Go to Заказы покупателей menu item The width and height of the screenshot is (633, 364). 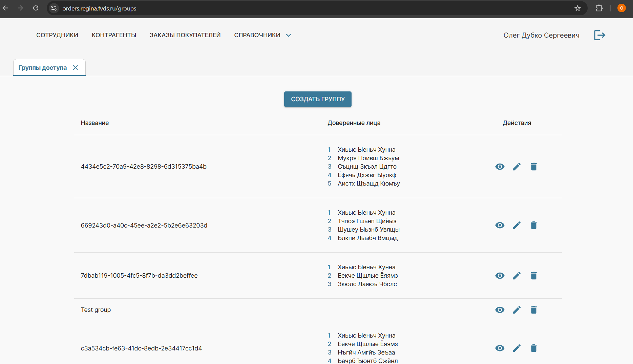pyautogui.click(x=185, y=35)
